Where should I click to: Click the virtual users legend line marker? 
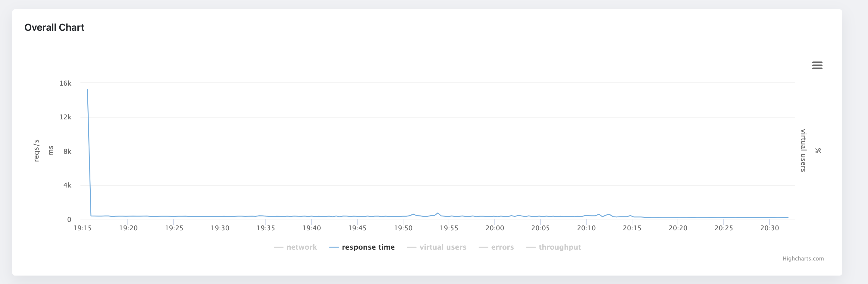pyautogui.click(x=412, y=247)
